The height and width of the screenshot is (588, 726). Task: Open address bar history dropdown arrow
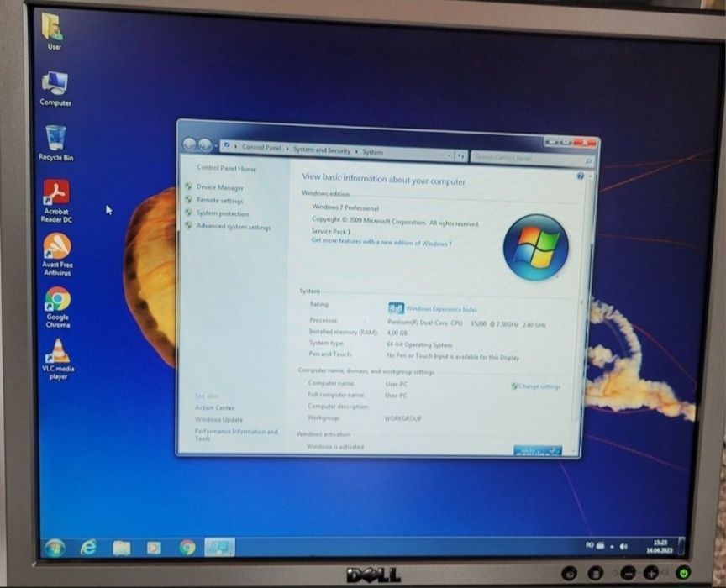pyautogui.click(x=449, y=156)
